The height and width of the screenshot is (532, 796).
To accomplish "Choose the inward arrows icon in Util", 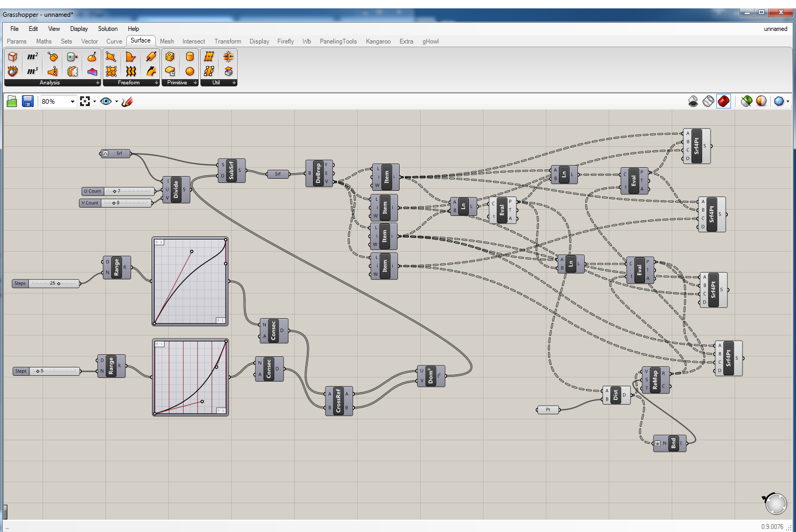I will pos(229,57).
